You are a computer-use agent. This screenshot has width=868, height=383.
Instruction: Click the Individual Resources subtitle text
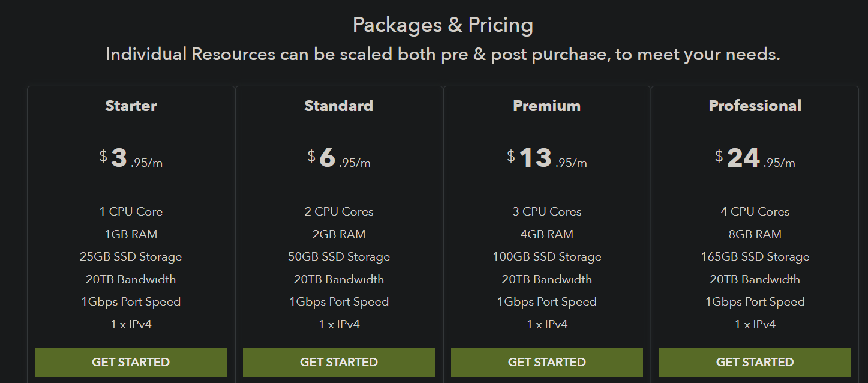click(x=443, y=55)
